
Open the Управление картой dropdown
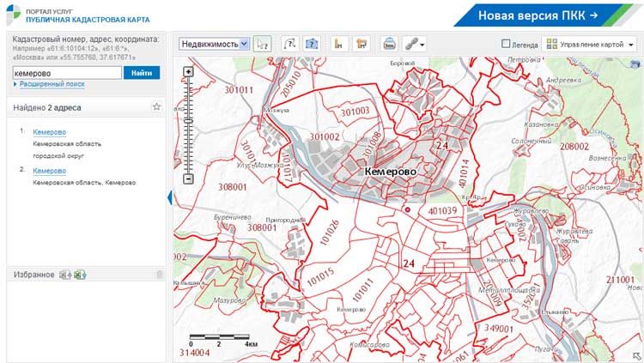[589, 44]
